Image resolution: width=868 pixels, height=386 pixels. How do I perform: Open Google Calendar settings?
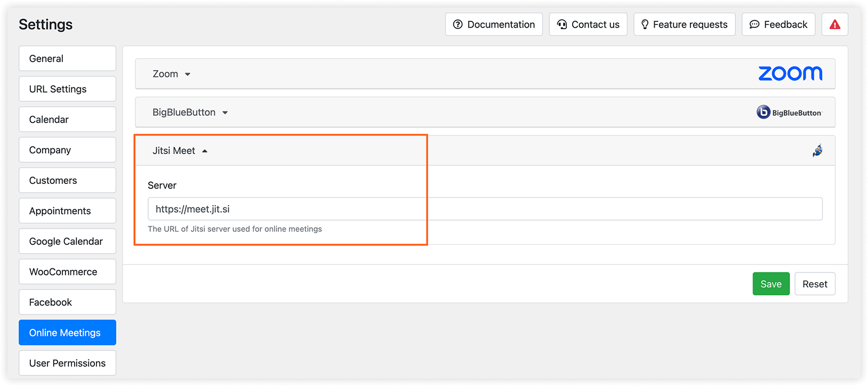(67, 241)
